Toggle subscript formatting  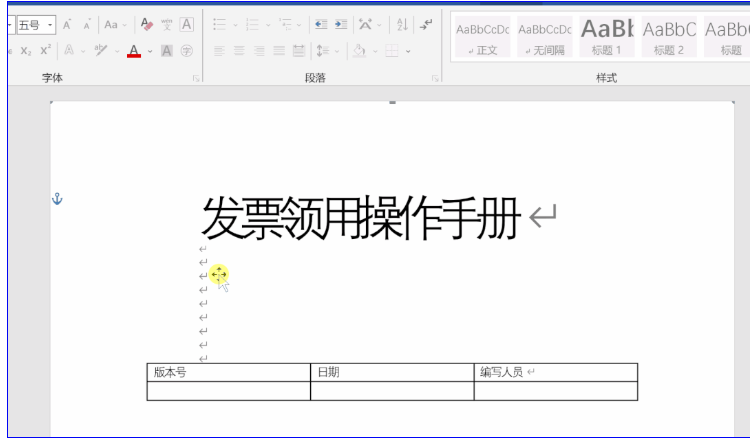point(26,50)
